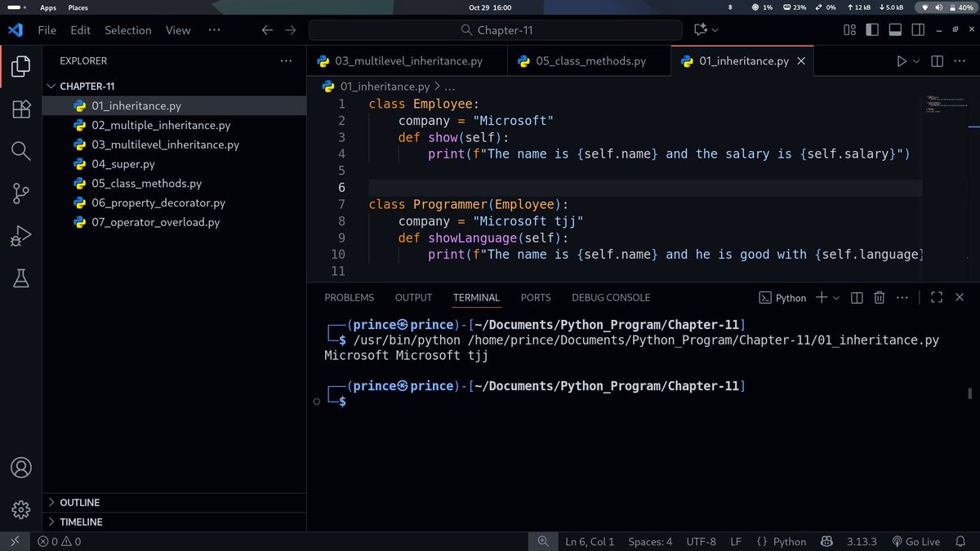Viewport: 980px width, 551px height.
Task: Close the terminal panel
Action: [960, 298]
